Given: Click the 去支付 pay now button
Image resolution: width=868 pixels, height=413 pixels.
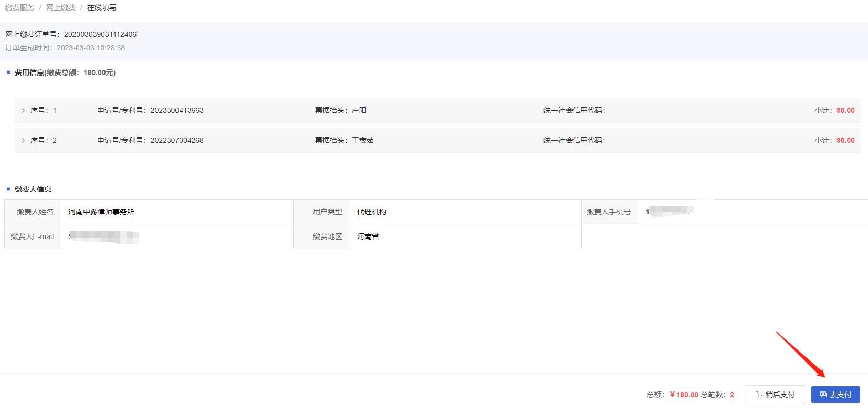Looking at the screenshot, I should pyautogui.click(x=835, y=395).
